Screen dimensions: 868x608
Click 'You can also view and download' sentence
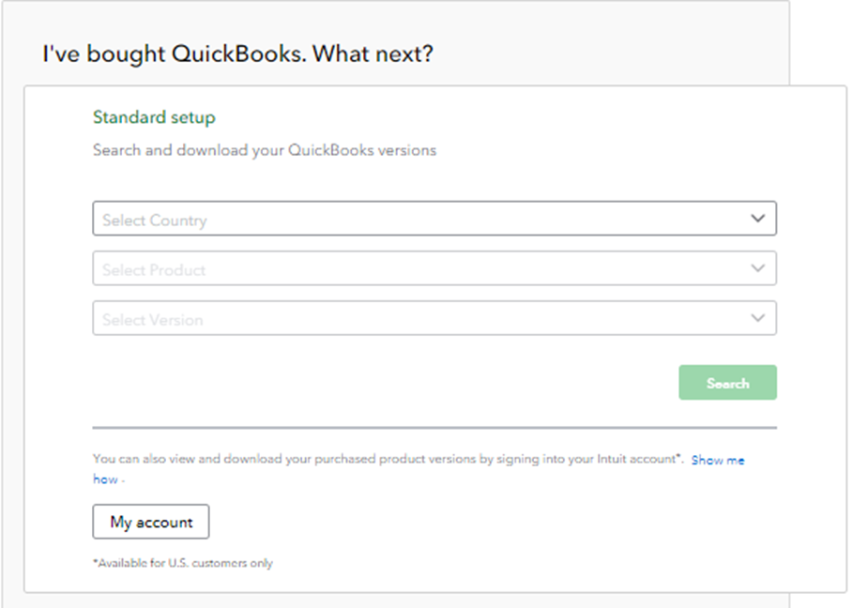click(x=388, y=459)
